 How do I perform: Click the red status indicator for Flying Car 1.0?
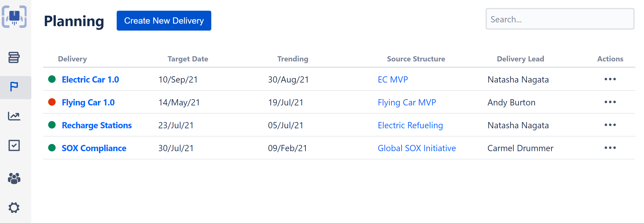(x=52, y=102)
